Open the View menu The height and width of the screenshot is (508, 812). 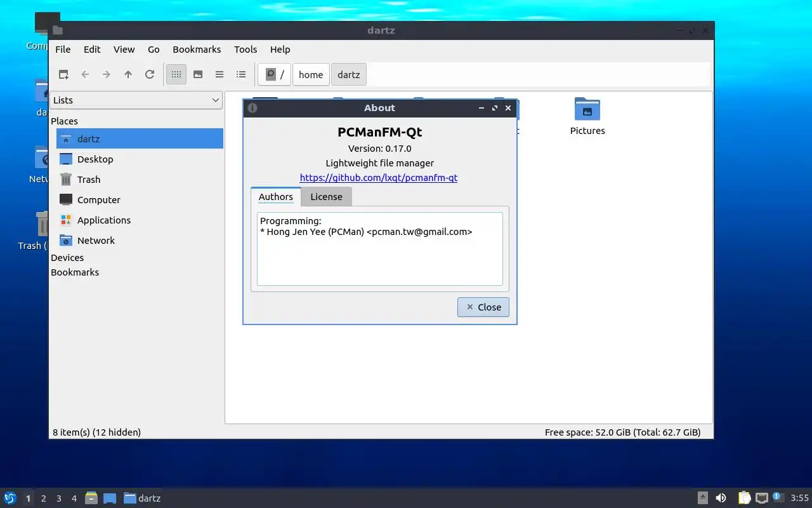[x=124, y=50]
